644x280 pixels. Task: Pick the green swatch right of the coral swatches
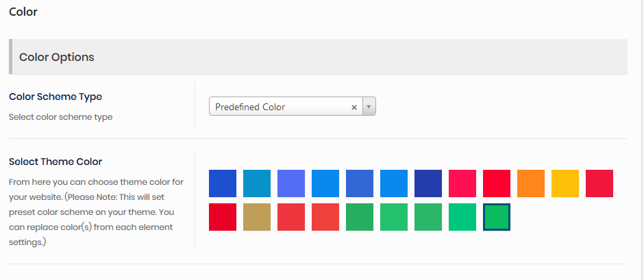[360, 217]
